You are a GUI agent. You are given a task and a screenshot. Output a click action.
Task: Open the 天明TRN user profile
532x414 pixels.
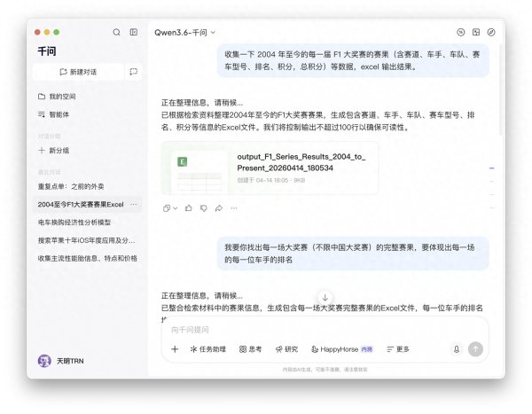(x=60, y=361)
